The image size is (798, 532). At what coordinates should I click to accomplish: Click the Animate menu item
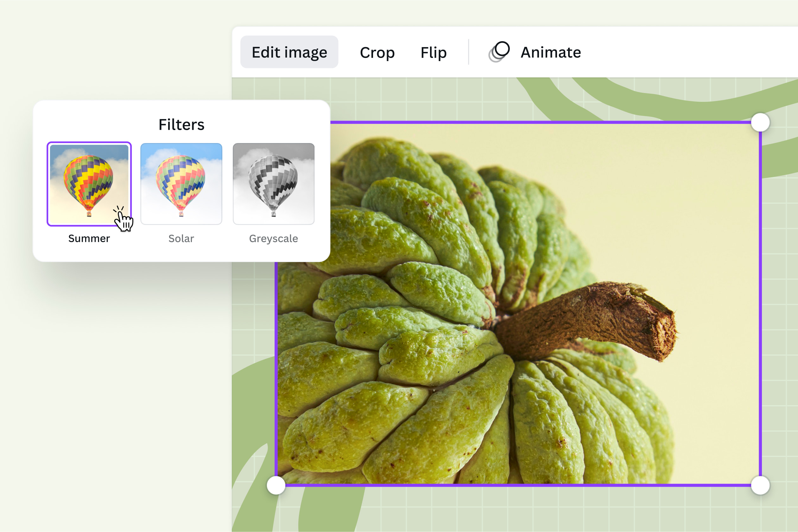click(x=550, y=52)
